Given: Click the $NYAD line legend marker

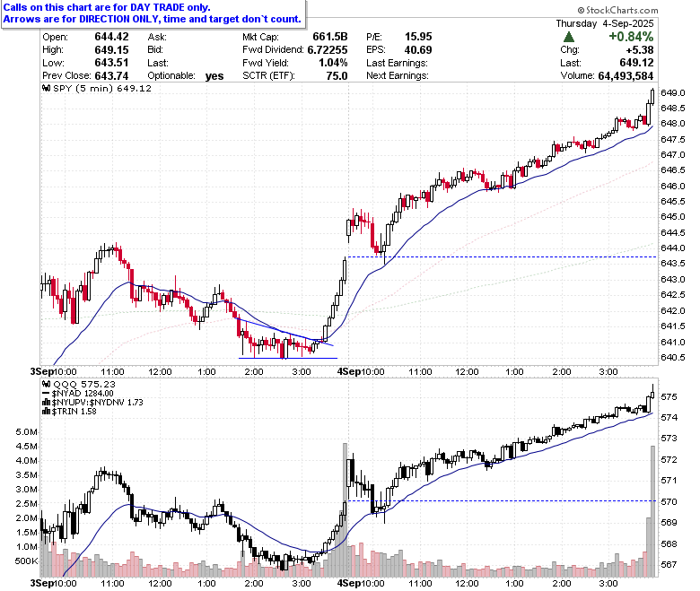Looking at the screenshot, I should (x=46, y=394).
